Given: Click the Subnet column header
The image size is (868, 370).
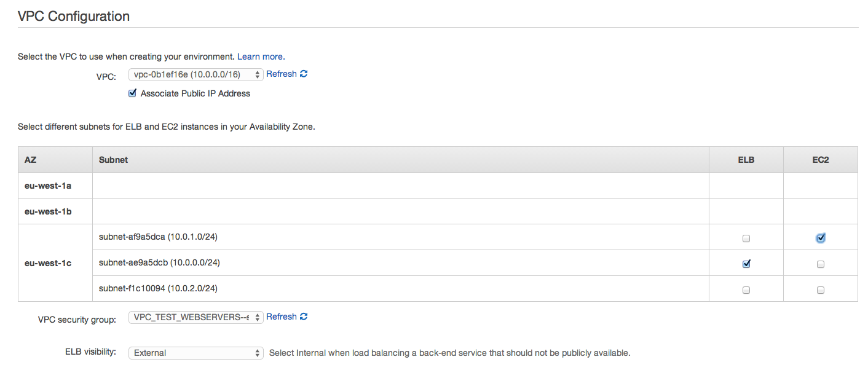Looking at the screenshot, I should (114, 160).
